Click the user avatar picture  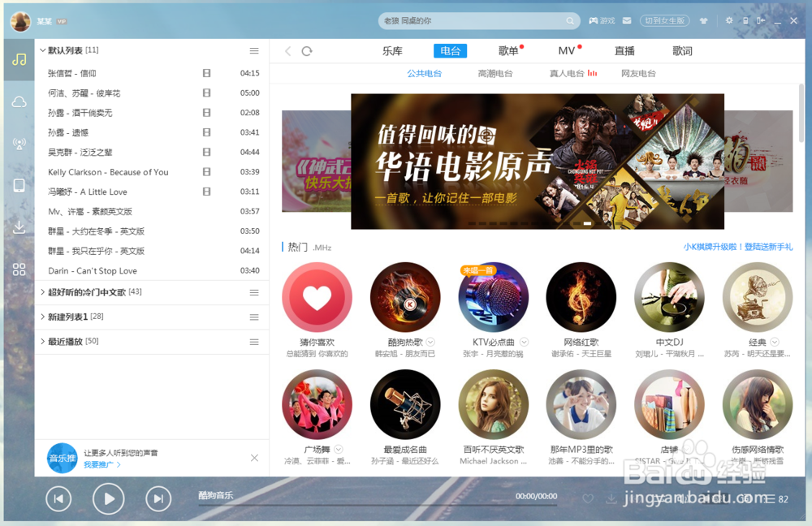pos(21,21)
